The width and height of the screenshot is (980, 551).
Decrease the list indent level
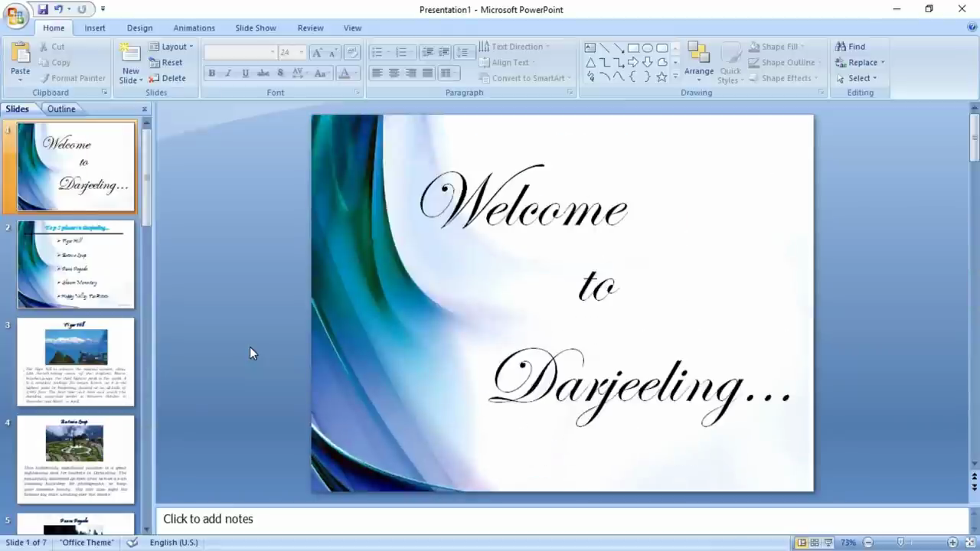427,52
